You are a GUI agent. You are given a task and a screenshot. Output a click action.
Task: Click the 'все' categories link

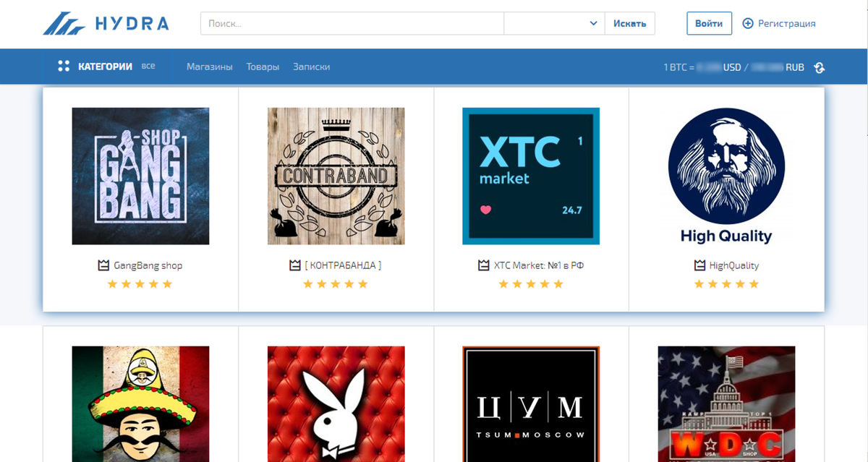148,66
